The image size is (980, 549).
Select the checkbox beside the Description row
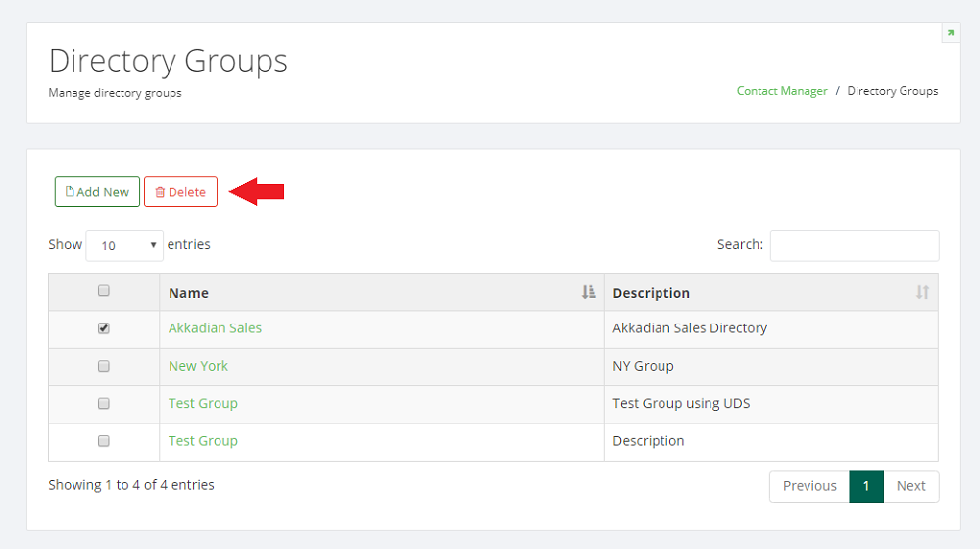(104, 441)
